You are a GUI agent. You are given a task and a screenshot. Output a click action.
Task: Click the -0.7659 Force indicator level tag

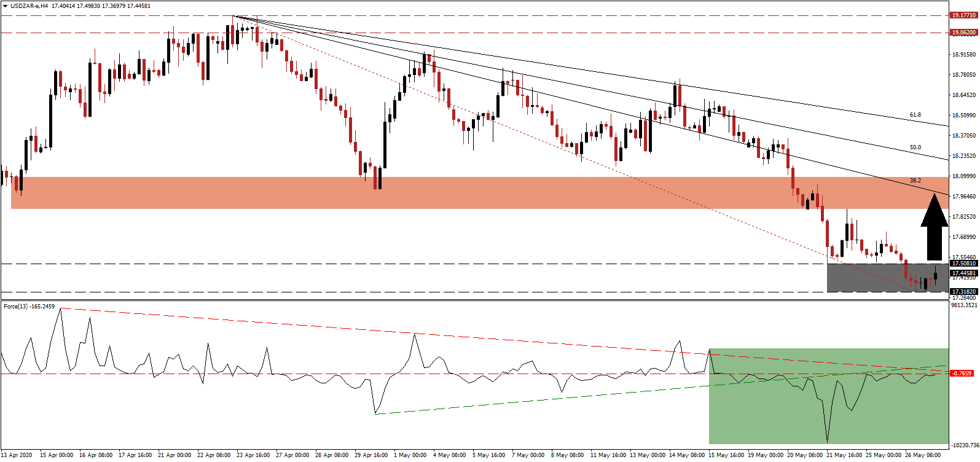pos(962,374)
